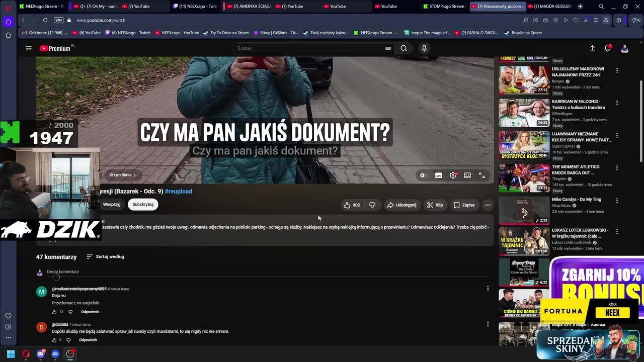Click 'Przetłumacz na angielski' under Deja vu
The height and width of the screenshot is (362, 644).
pyautogui.click(x=75, y=303)
